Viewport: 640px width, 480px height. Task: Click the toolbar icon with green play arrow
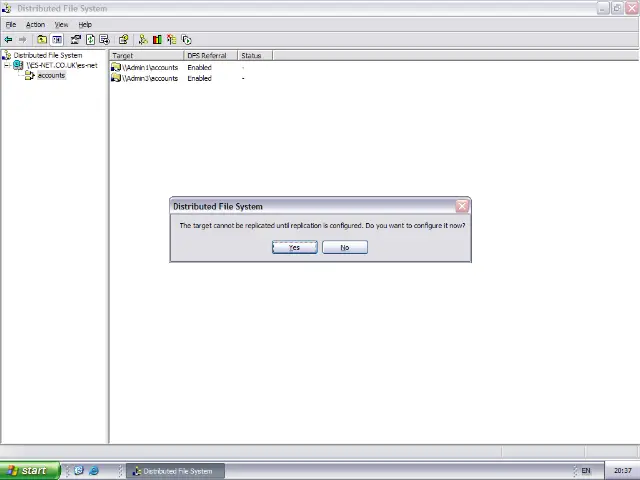[x=187, y=40]
